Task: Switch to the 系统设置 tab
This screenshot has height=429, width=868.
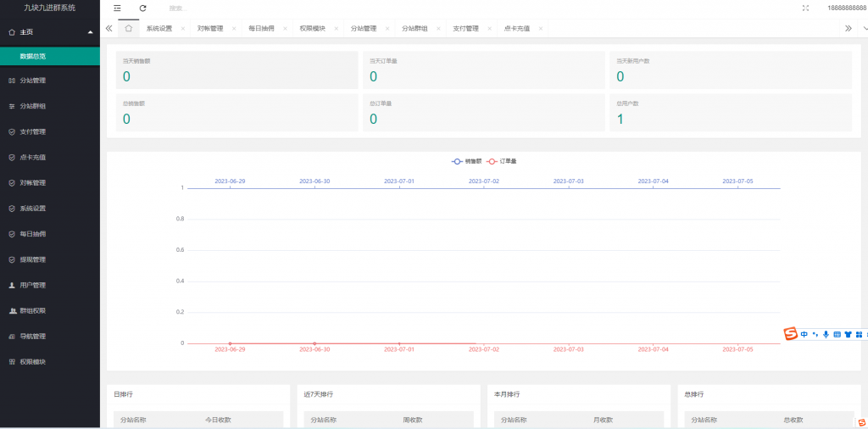Action: click(x=159, y=29)
